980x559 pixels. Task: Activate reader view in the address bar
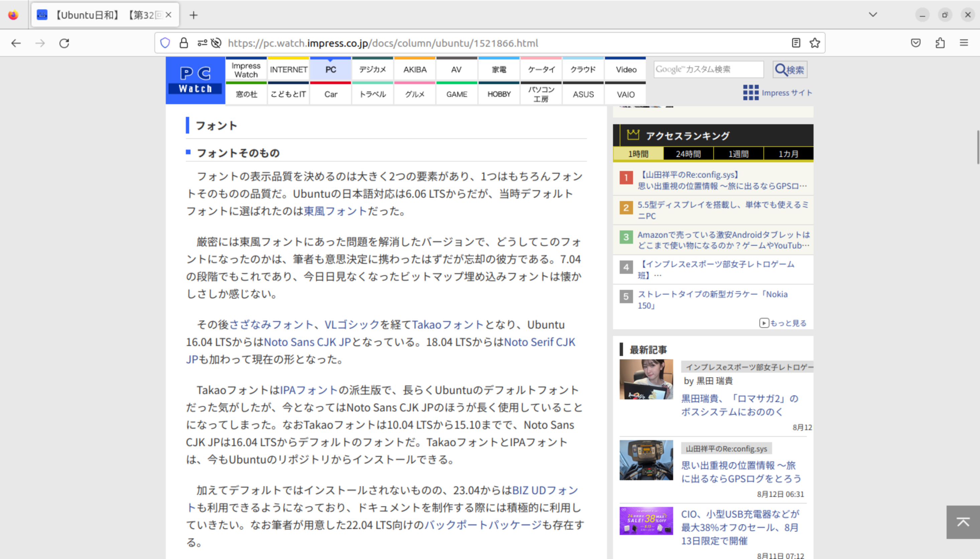click(795, 43)
